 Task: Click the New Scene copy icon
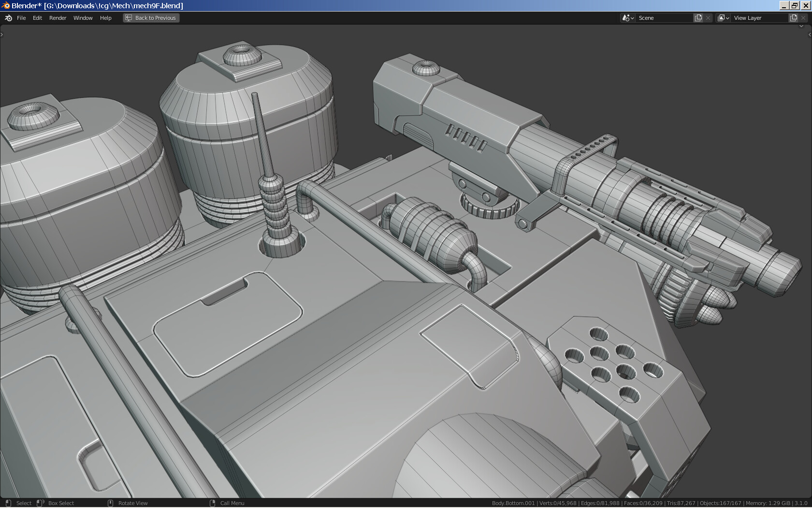pyautogui.click(x=698, y=18)
